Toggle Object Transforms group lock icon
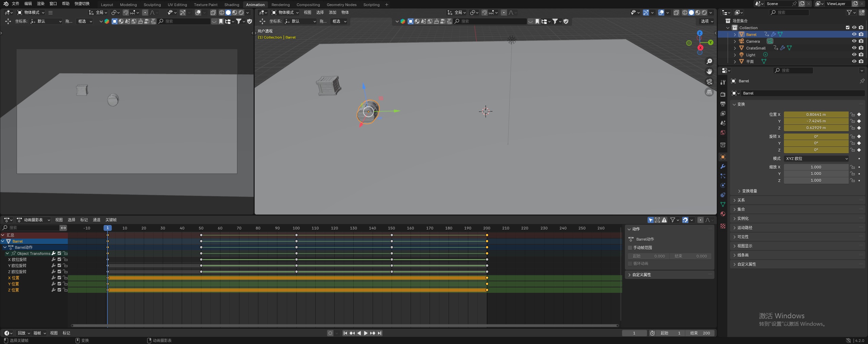868x344 pixels. point(65,254)
